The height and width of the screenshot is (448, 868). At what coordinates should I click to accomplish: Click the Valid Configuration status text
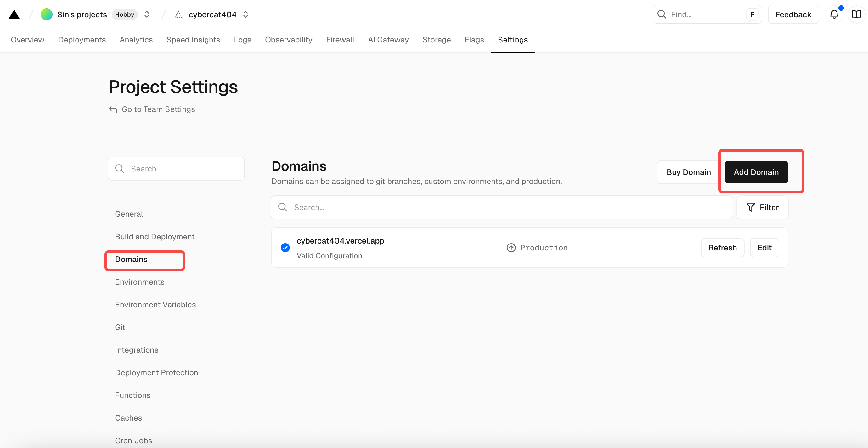click(329, 256)
